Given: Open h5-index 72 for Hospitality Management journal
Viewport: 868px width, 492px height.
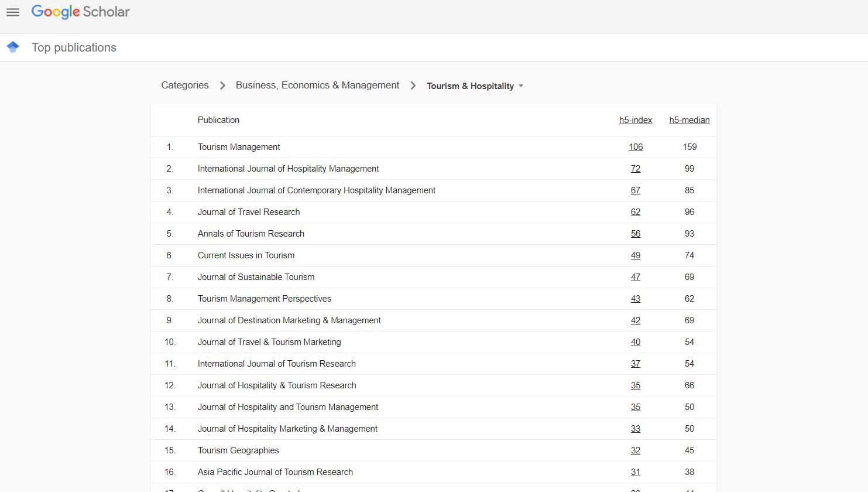Looking at the screenshot, I should (636, 169).
